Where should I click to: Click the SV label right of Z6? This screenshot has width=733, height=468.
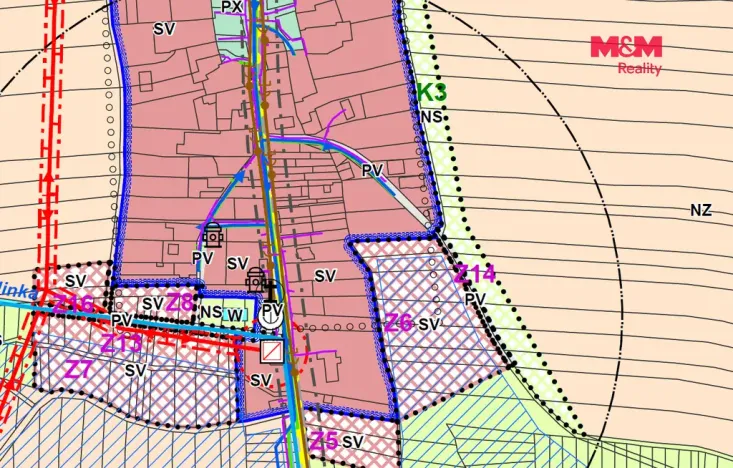pyautogui.click(x=429, y=324)
